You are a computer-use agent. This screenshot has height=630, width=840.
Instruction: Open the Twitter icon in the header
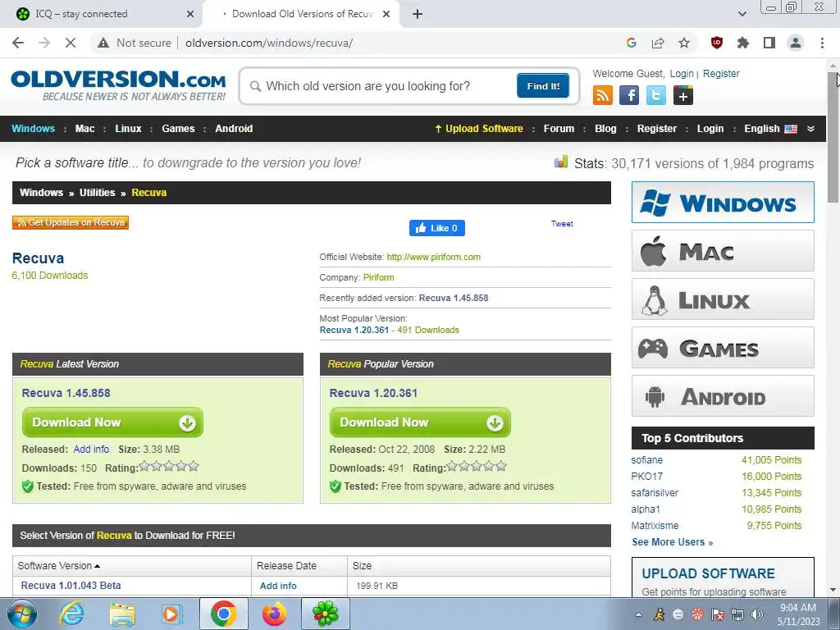(x=655, y=95)
